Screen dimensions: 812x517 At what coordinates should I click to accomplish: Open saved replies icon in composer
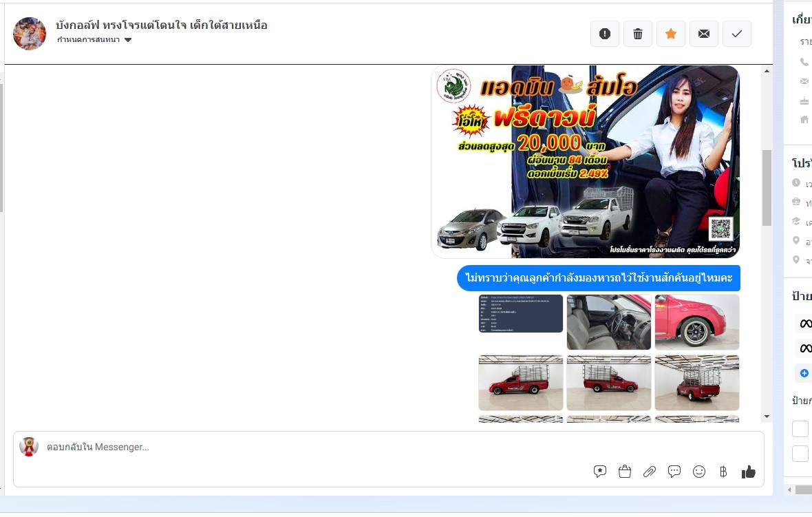click(x=600, y=472)
